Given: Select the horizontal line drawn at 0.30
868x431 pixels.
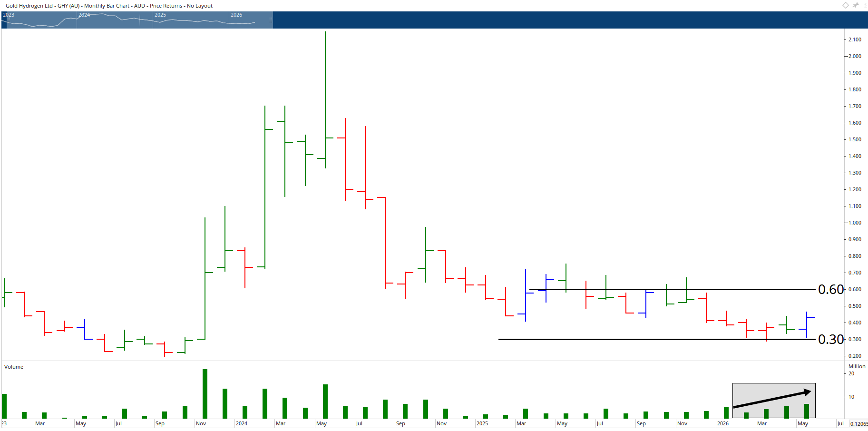Looking at the screenshot, I should tap(656, 339).
